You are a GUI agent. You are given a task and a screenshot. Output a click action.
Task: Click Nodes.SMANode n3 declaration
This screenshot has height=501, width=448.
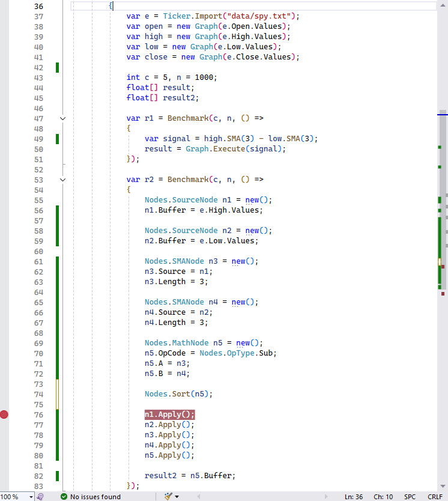[x=202, y=261]
